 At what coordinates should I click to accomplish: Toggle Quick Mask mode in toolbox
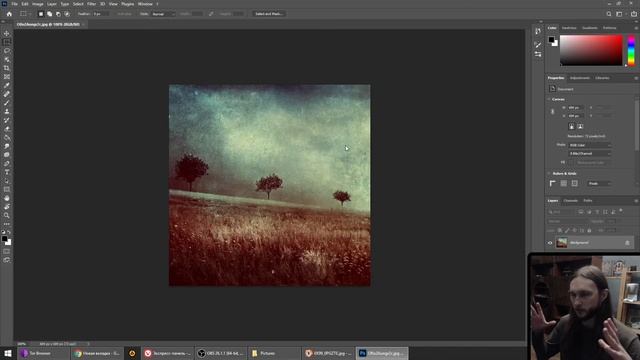pyautogui.click(x=7, y=251)
